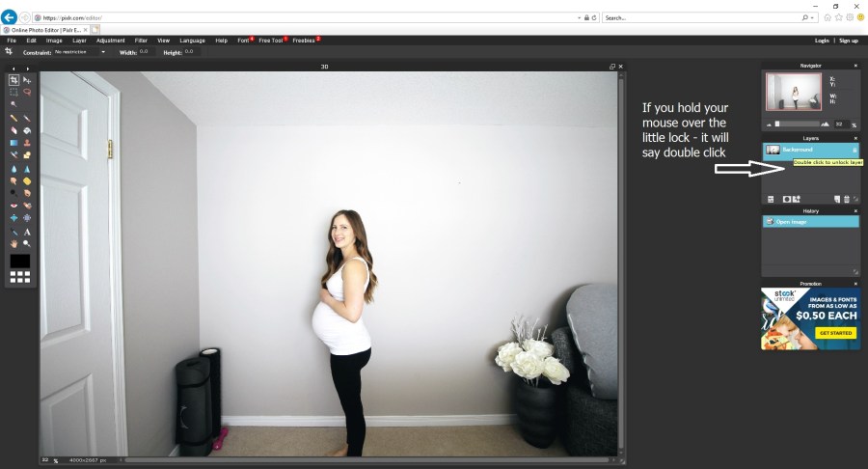Close the Navigator panel
Image resolution: width=868 pixels, height=469 pixels.
click(x=854, y=66)
